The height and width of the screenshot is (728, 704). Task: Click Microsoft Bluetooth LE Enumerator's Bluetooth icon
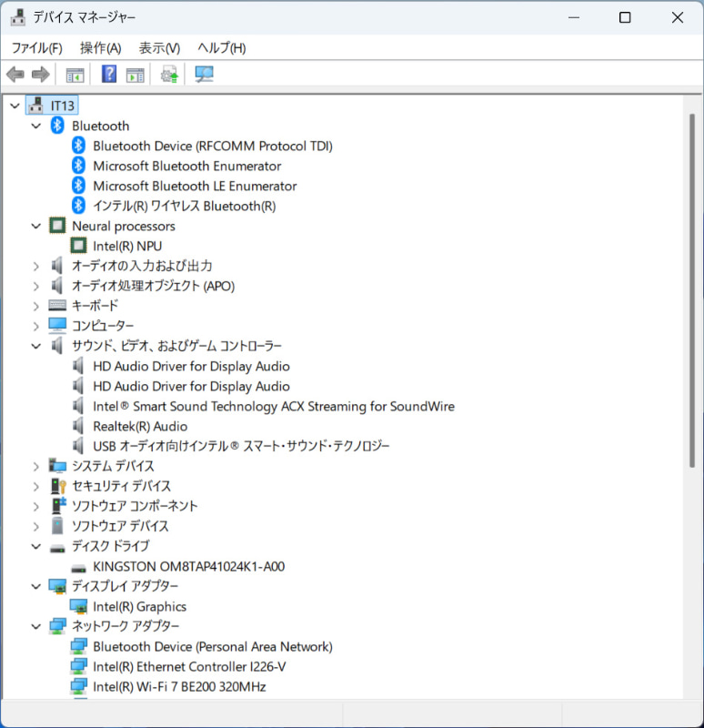coord(78,186)
